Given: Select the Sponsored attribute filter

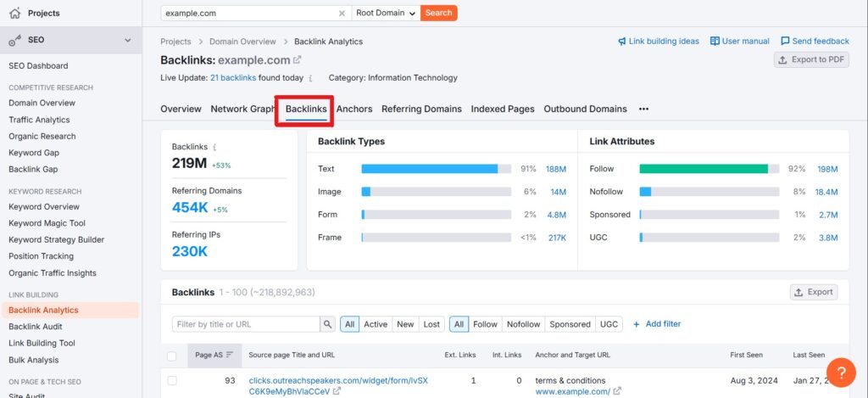Looking at the screenshot, I should (x=570, y=324).
